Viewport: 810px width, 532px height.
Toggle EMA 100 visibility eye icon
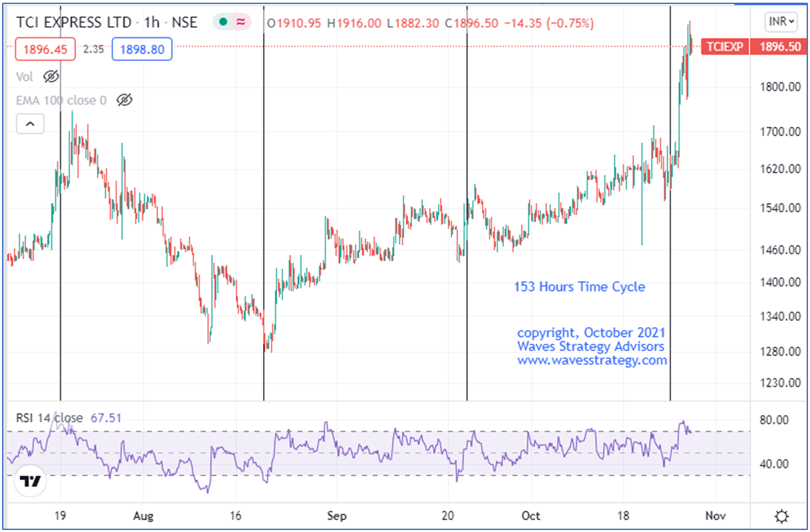pyautogui.click(x=124, y=100)
